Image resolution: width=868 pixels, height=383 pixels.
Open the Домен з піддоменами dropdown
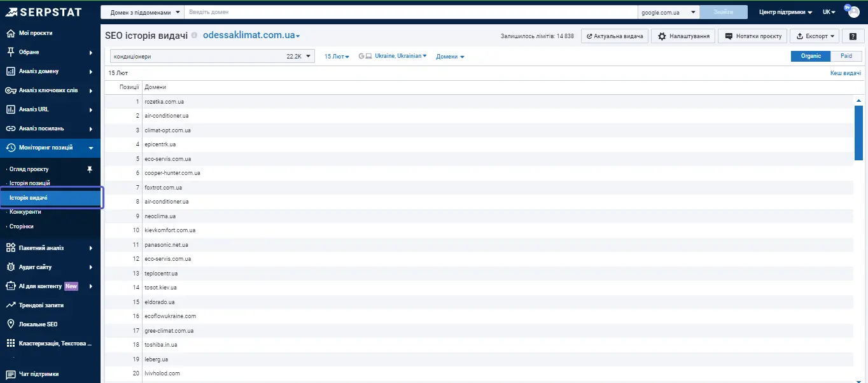point(143,12)
